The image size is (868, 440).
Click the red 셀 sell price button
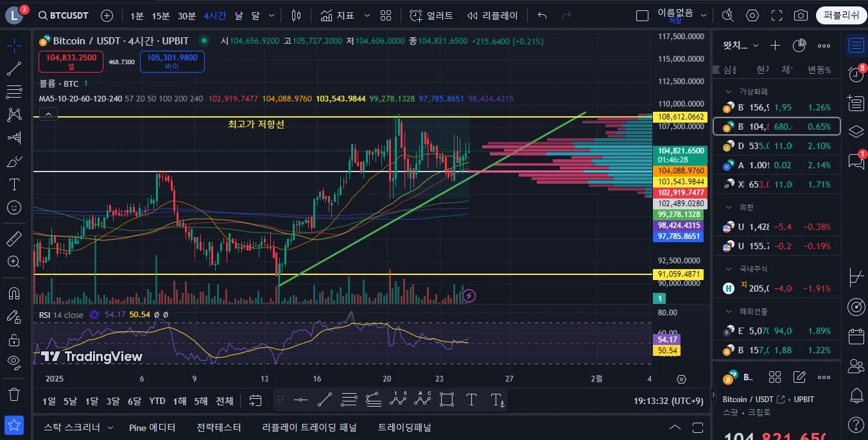coord(71,62)
